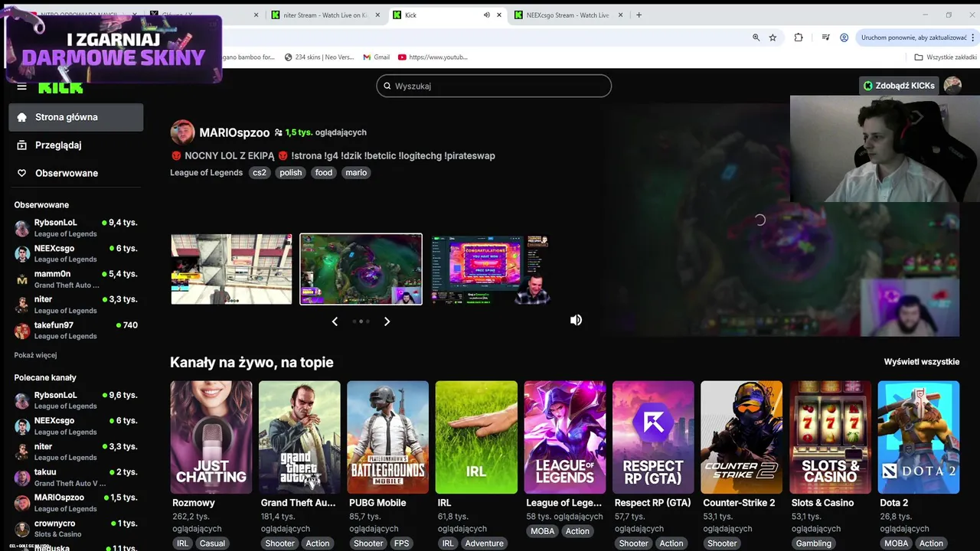Open the Slots & Casino category card

click(830, 437)
